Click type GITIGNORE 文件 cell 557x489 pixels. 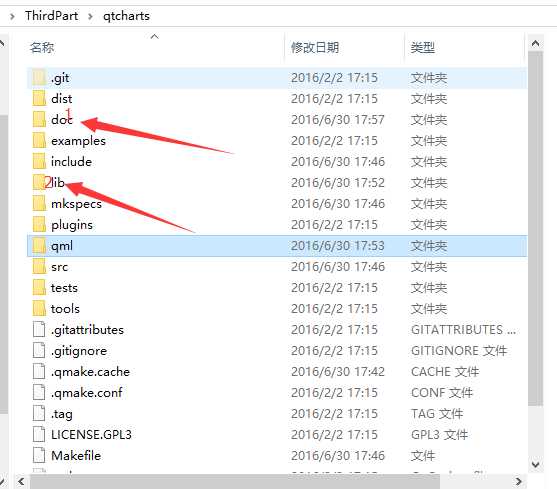tap(459, 351)
